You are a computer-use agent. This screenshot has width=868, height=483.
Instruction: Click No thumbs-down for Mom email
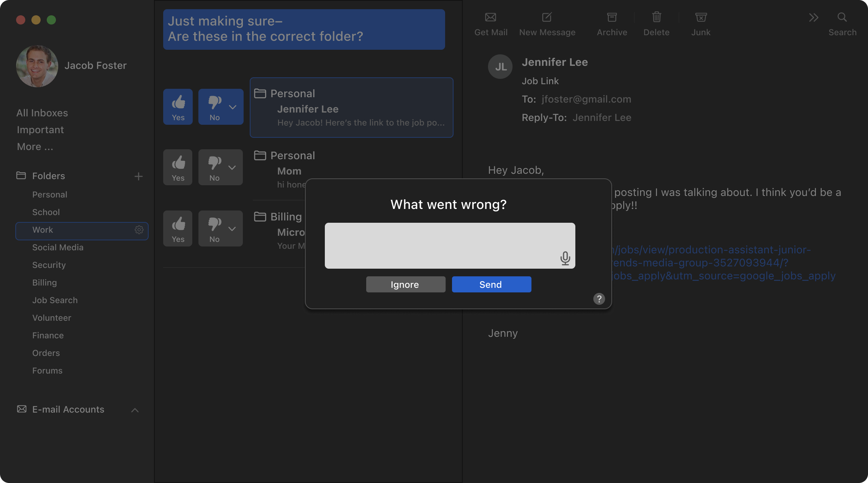[x=215, y=167]
